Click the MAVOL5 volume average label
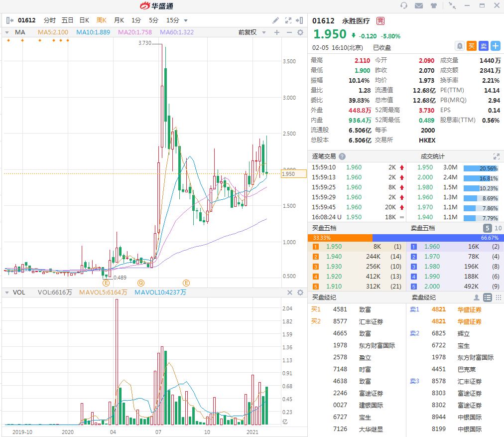The width and height of the screenshot is (504, 437). point(103,292)
